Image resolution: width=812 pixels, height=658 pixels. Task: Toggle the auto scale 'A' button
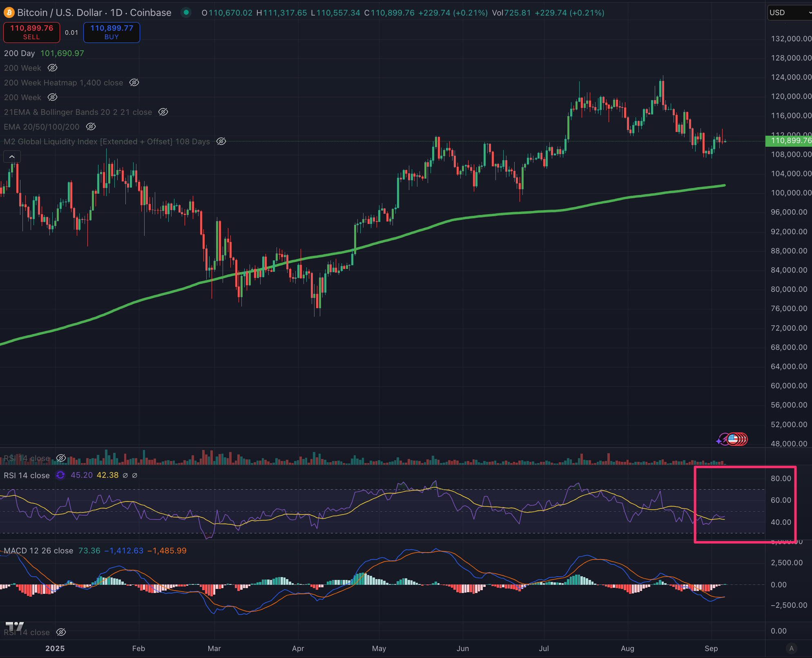(x=791, y=648)
